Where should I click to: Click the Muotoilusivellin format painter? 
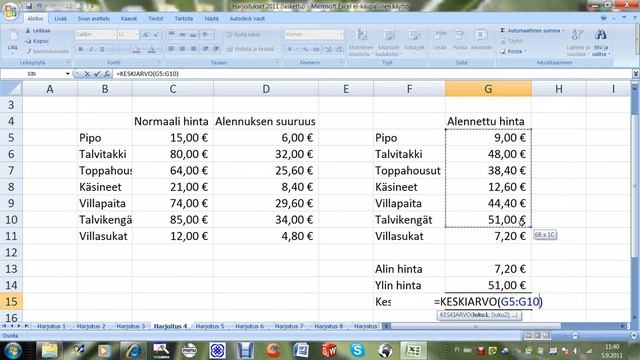point(47,51)
